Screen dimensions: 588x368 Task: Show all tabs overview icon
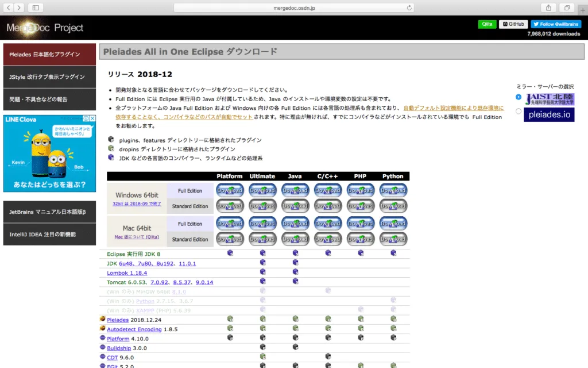[x=567, y=7]
